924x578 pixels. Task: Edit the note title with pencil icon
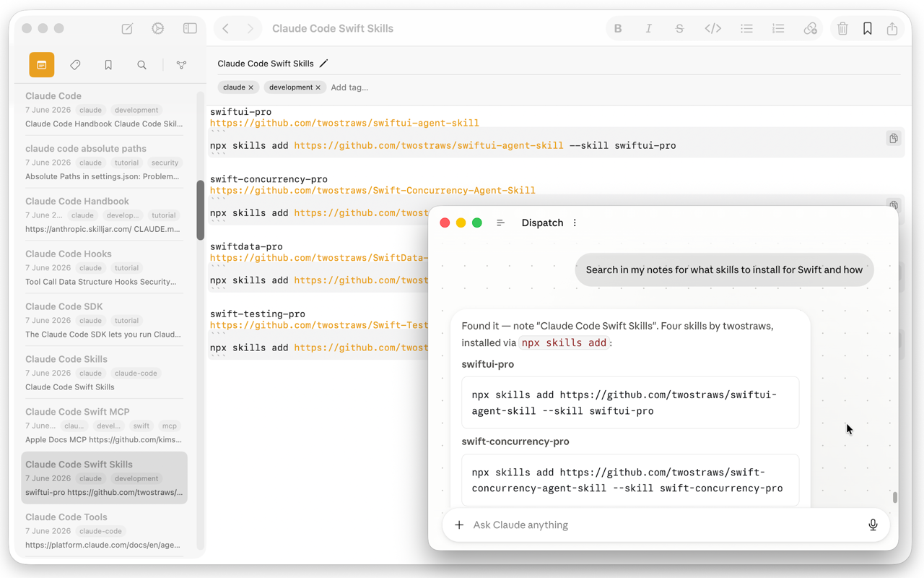click(x=323, y=64)
